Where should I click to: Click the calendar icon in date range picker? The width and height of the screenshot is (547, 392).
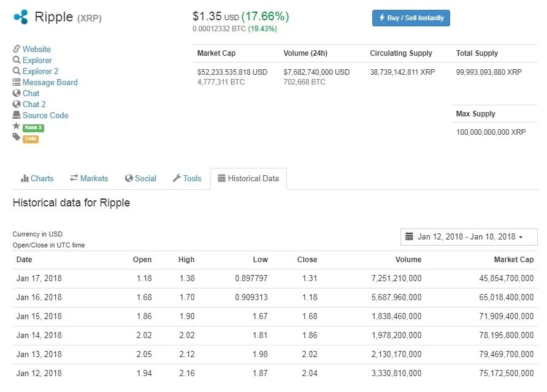coord(409,236)
